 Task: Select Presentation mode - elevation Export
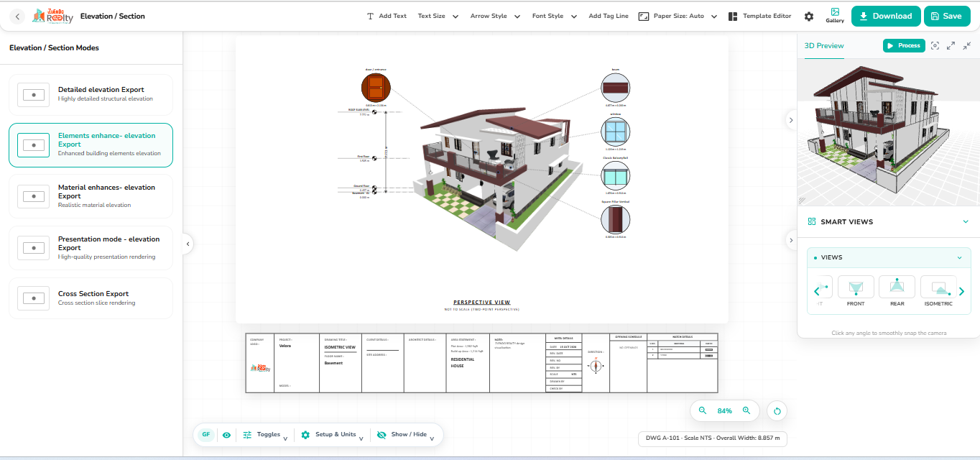[x=91, y=248]
